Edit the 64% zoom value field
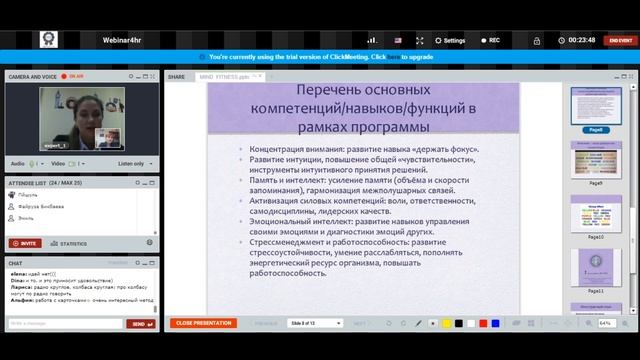 pyautogui.click(x=607, y=323)
